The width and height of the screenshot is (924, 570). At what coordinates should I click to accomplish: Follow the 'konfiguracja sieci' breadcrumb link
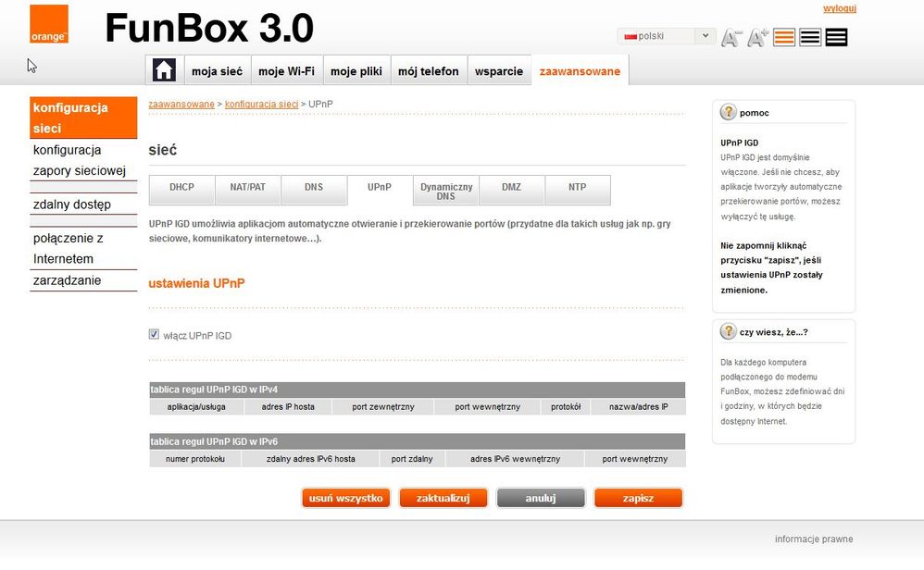click(262, 104)
